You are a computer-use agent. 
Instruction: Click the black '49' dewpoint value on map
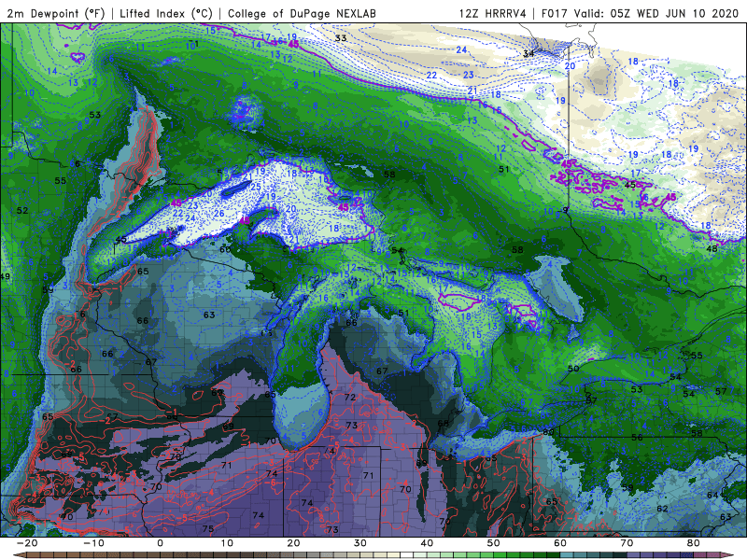pyautogui.click(x=6, y=276)
